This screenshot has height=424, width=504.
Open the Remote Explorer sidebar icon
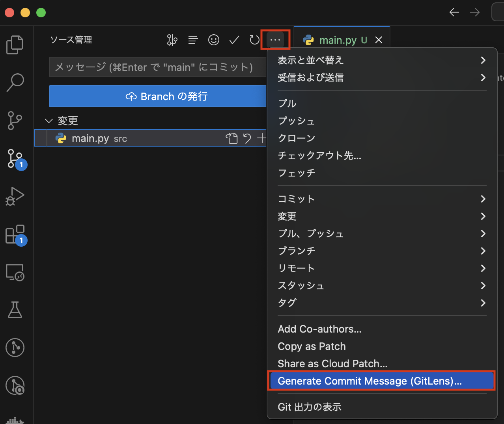point(15,272)
